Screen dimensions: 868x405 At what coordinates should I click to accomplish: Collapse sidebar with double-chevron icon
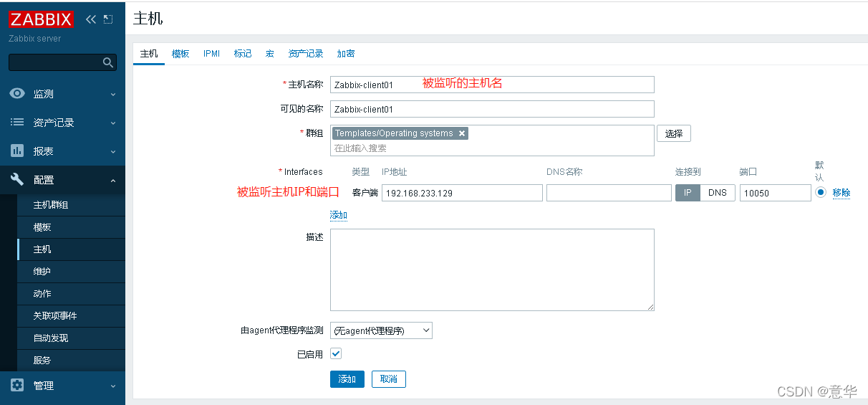point(90,19)
